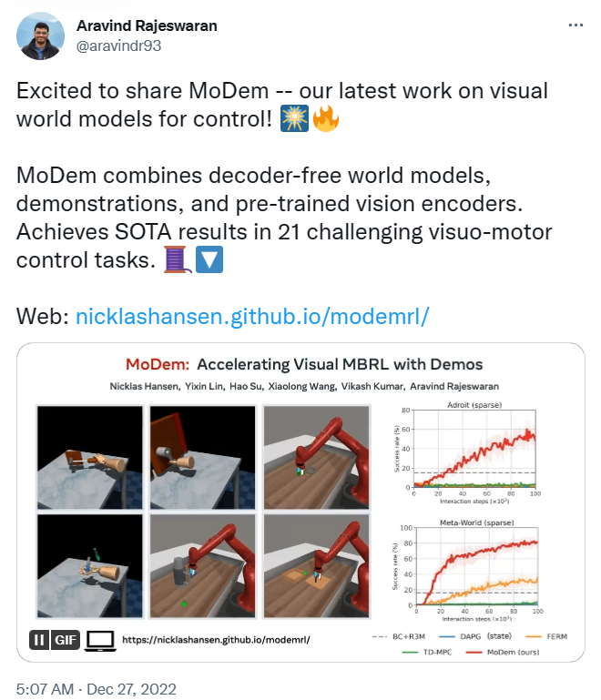This screenshot has width=601, height=700.
Task: Click Aravind Rajeswaran's profile avatar
Action: click(41, 36)
